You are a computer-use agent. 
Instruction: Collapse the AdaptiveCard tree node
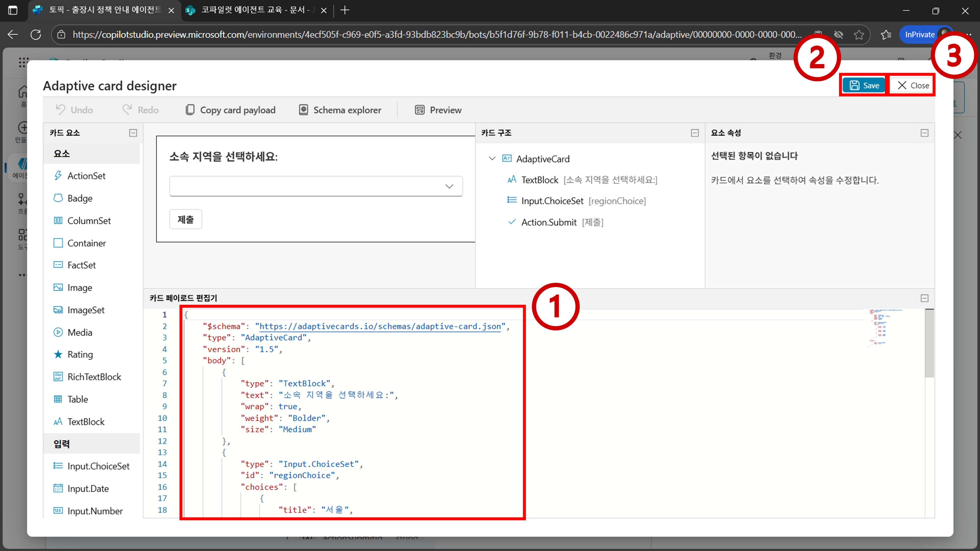(x=492, y=159)
